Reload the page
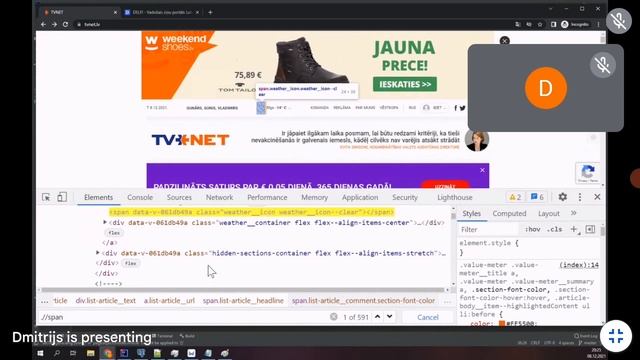The image size is (640, 360). pyautogui.click(x=65, y=24)
